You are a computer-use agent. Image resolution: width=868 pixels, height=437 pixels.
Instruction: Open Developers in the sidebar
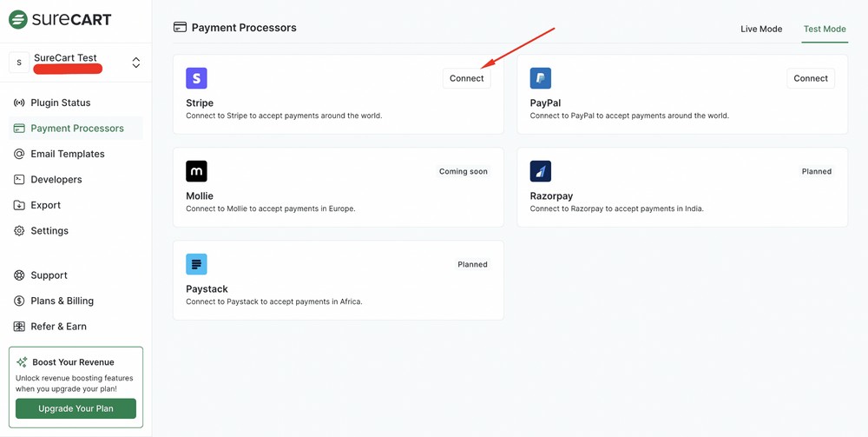coord(56,180)
